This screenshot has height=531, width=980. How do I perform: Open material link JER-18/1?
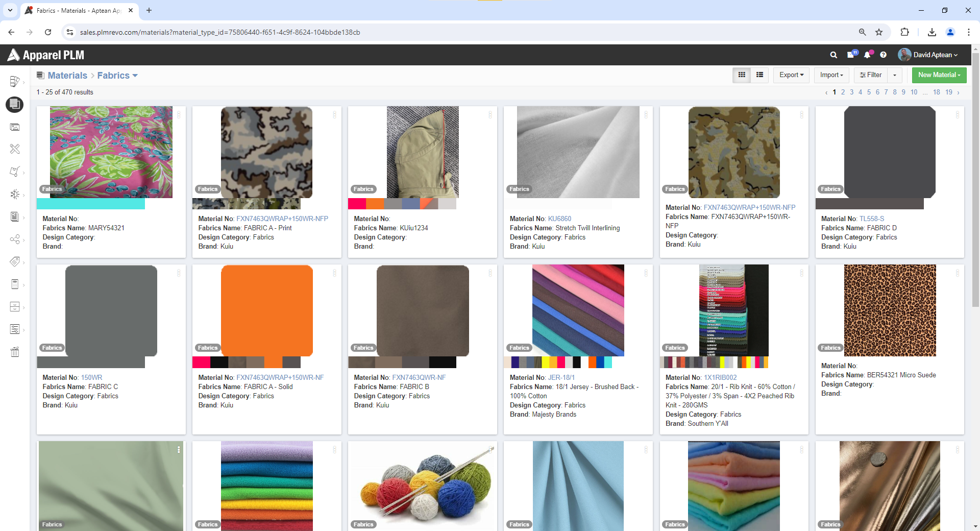point(561,378)
